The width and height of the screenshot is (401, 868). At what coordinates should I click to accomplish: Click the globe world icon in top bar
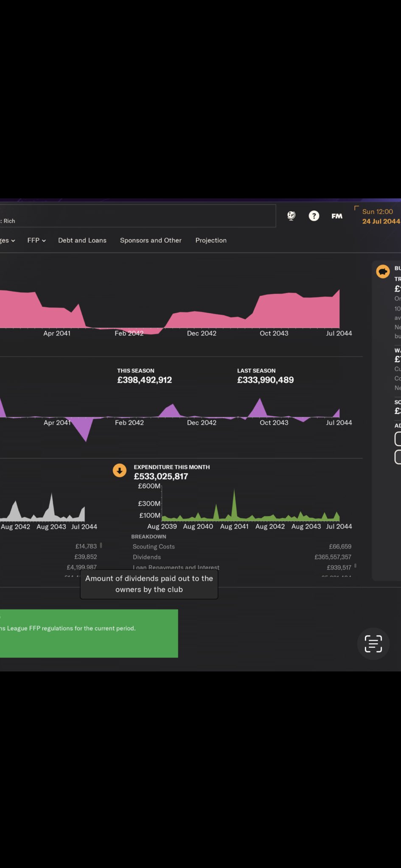coord(291,216)
